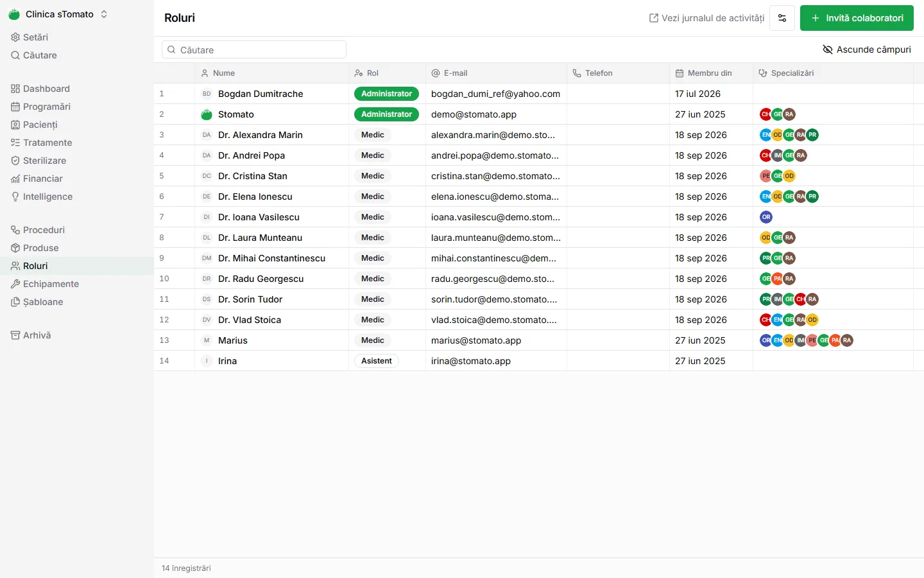
Task: Click the Asistent role badge for Irina
Action: coord(377,361)
